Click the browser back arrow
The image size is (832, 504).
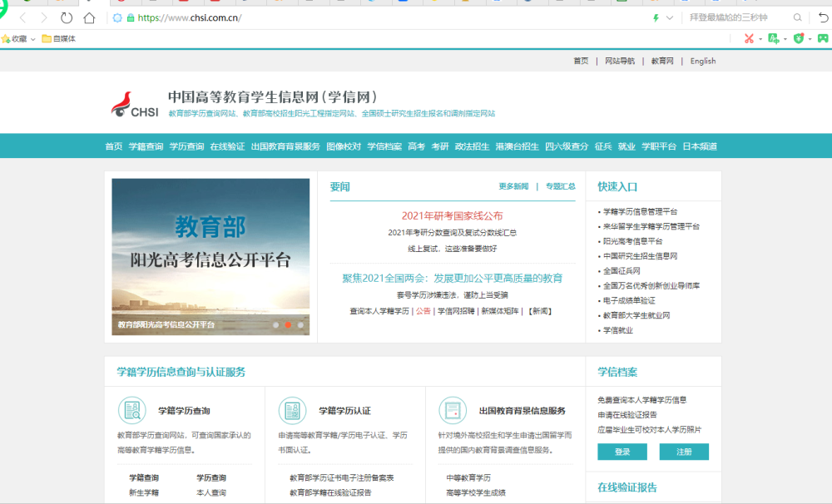(x=22, y=18)
